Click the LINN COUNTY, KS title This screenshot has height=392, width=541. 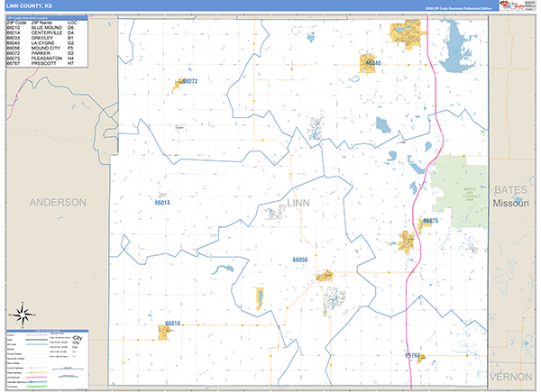coord(29,6)
